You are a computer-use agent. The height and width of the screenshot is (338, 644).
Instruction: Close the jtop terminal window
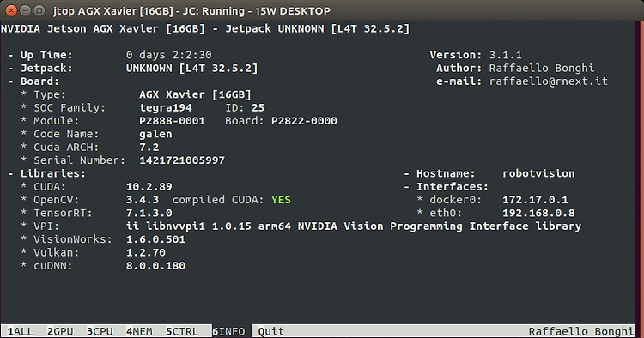pos(11,10)
